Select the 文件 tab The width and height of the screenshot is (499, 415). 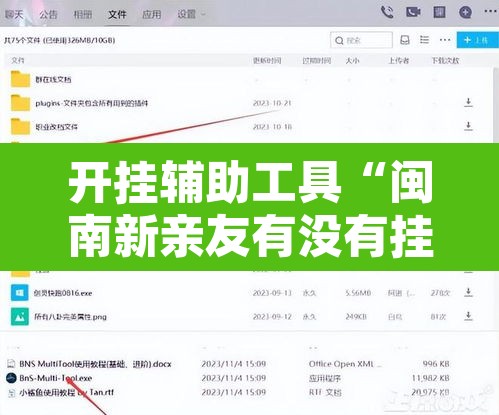point(117,14)
